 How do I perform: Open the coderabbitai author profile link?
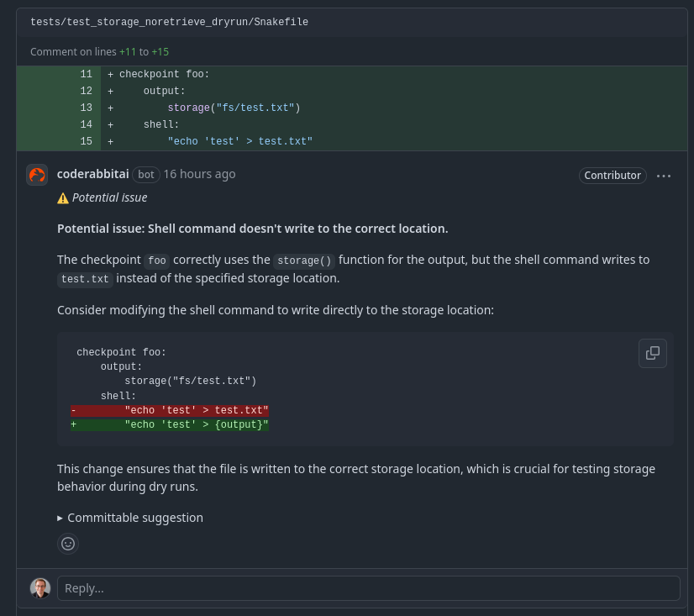coord(93,174)
